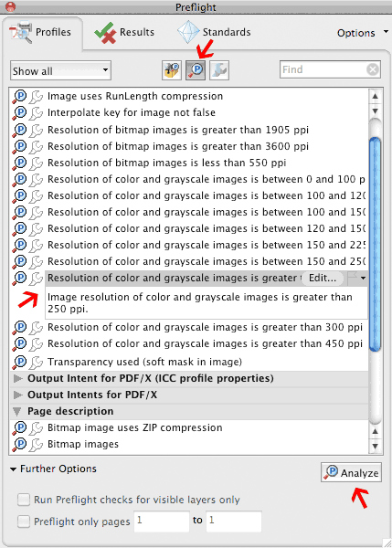Screen dimensions: 392x548
Task: Clear the Find search field
Action: tap(373, 69)
